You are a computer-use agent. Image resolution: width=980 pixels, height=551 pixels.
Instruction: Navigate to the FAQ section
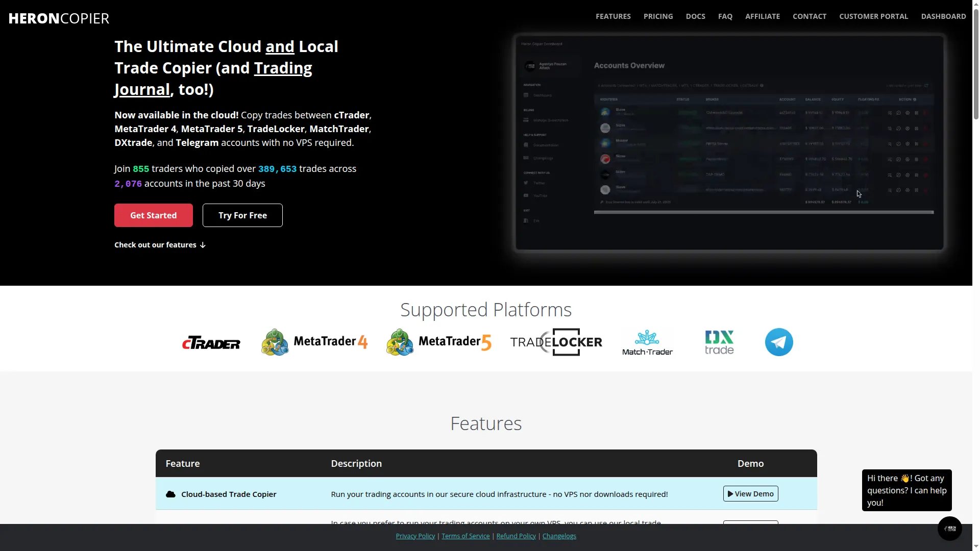(725, 16)
